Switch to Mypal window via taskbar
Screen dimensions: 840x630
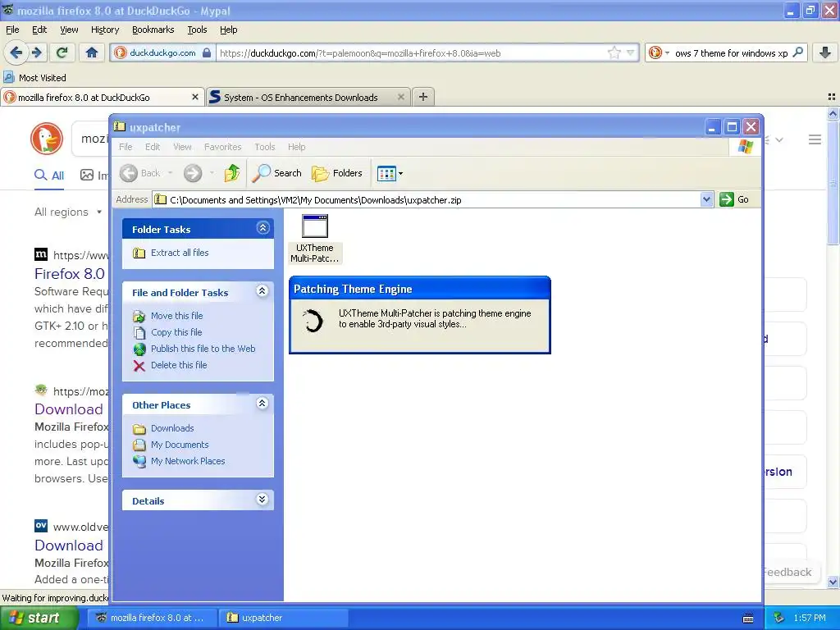tap(151, 618)
